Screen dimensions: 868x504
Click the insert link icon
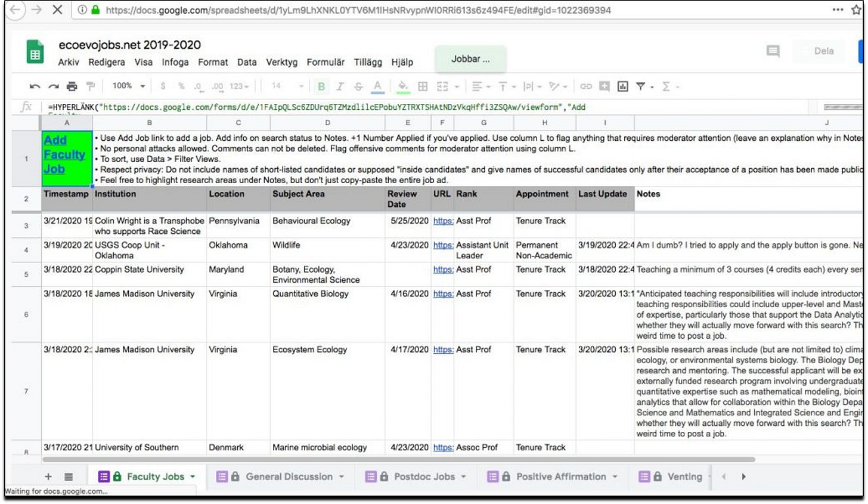tap(586, 86)
